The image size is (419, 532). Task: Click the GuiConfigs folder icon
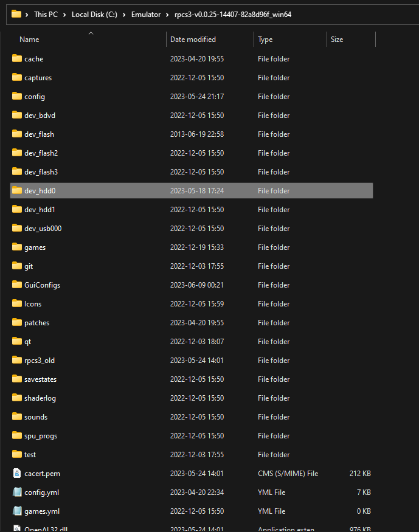(x=16, y=285)
